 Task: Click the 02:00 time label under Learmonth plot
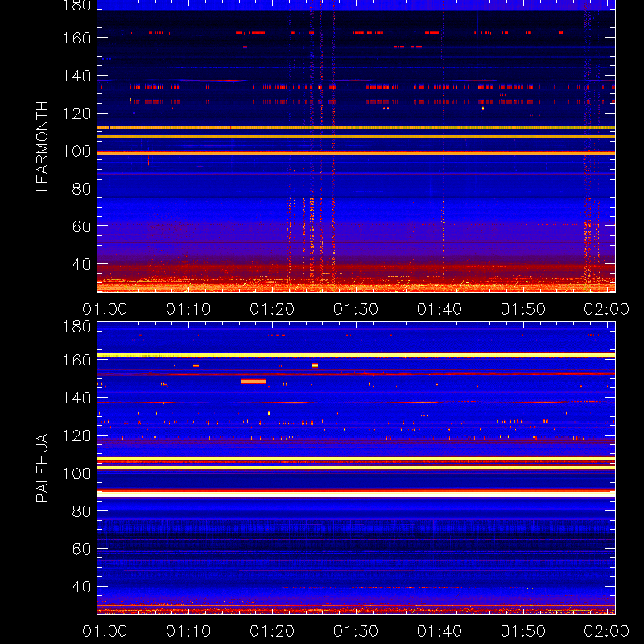click(x=607, y=309)
